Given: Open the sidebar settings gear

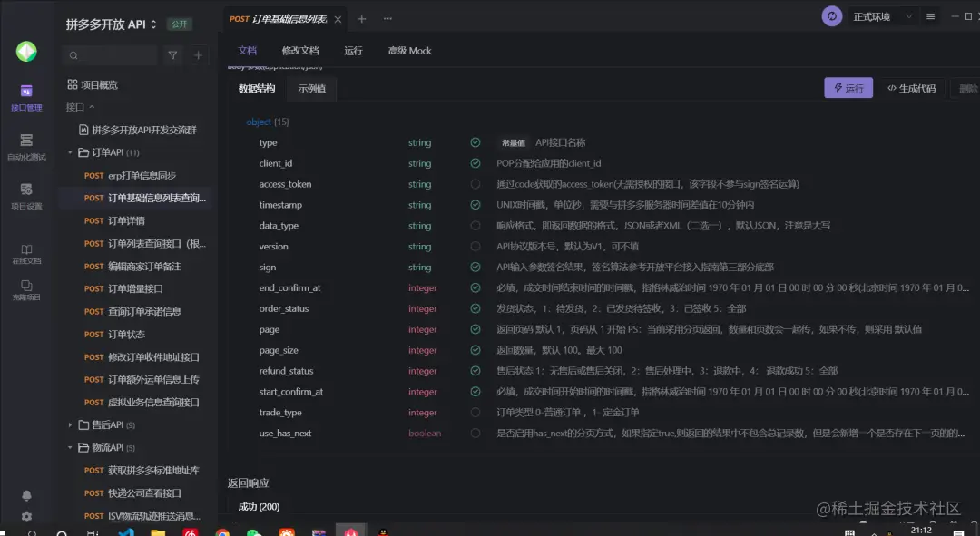Looking at the screenshot, I should pos(26,517).
